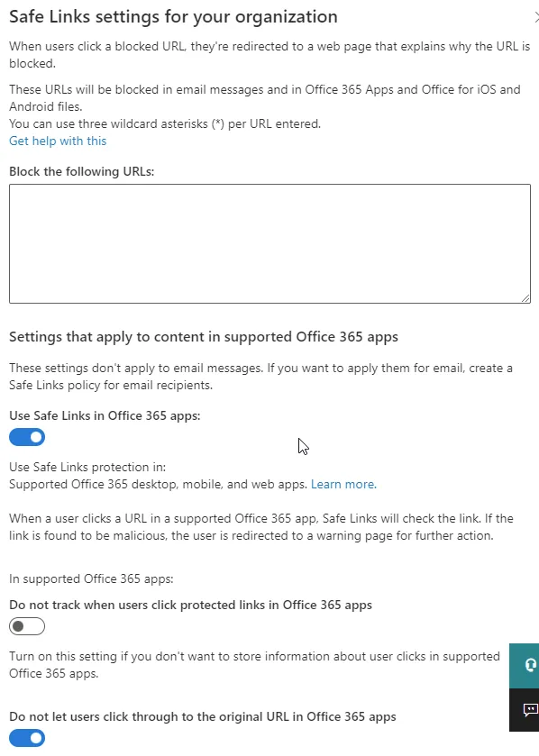Open the Get help with this link
The image size is (539, 756).
[x=58, y=141]
